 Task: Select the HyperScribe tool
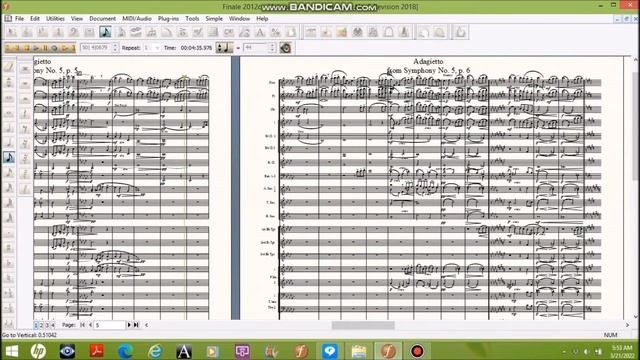[x=136, y=32]
